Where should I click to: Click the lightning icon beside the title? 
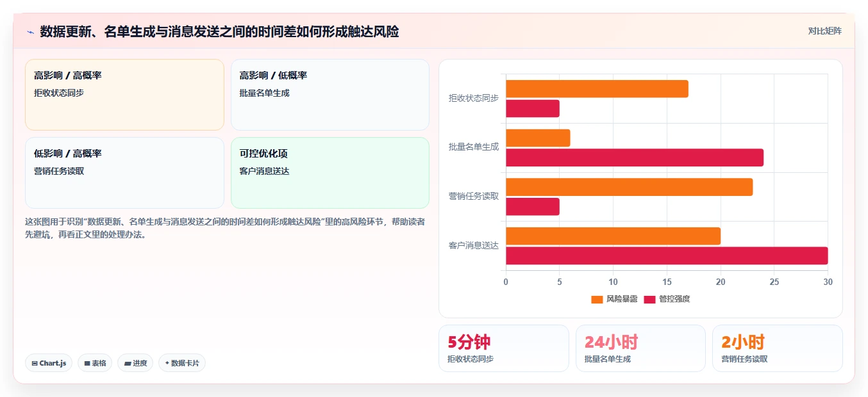[31, 32]
